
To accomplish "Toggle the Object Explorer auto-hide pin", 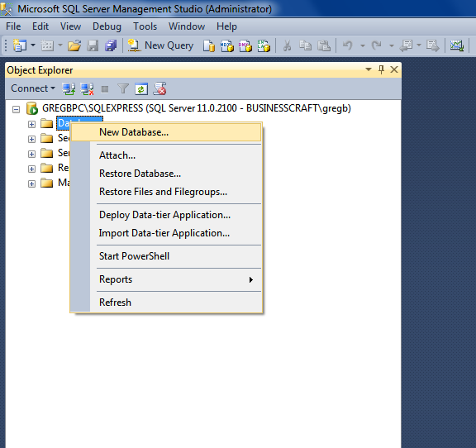I will click(x=381, y=69).
